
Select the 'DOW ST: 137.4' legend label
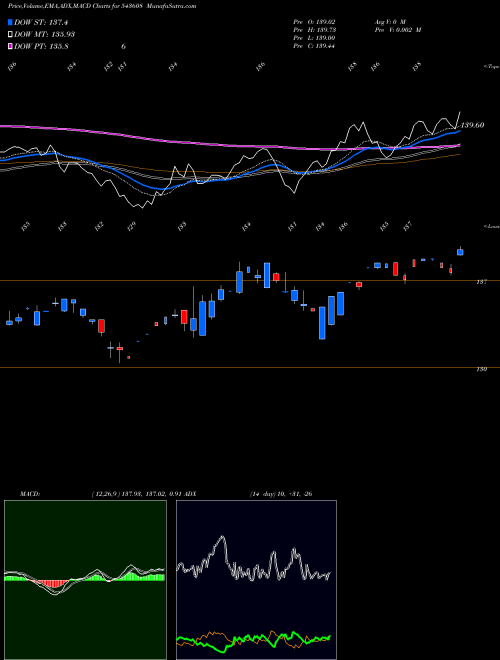(41, 22)
